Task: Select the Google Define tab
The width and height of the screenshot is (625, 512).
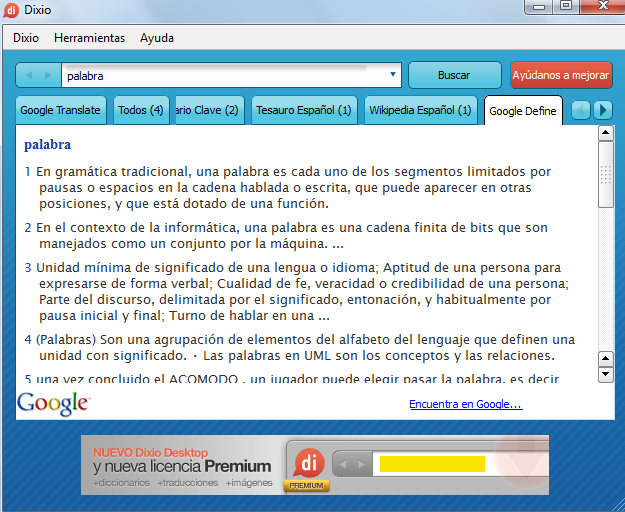Action: (x=523, y=111)
